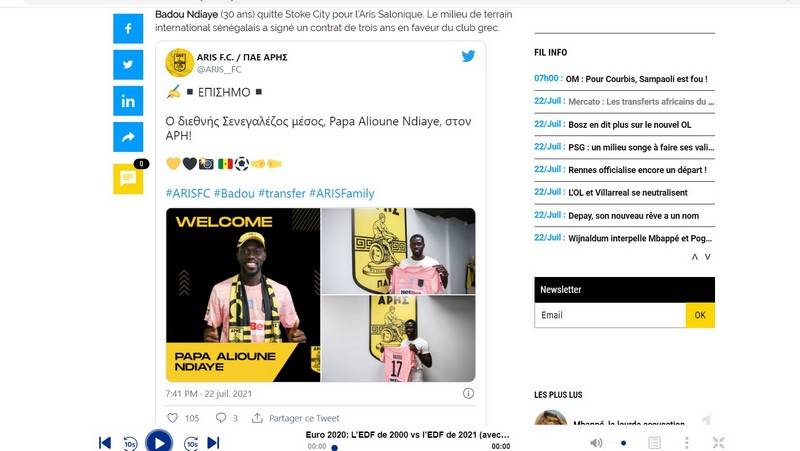
Task: Mute the player with the volume icon
Action: (x=596, y=442)
